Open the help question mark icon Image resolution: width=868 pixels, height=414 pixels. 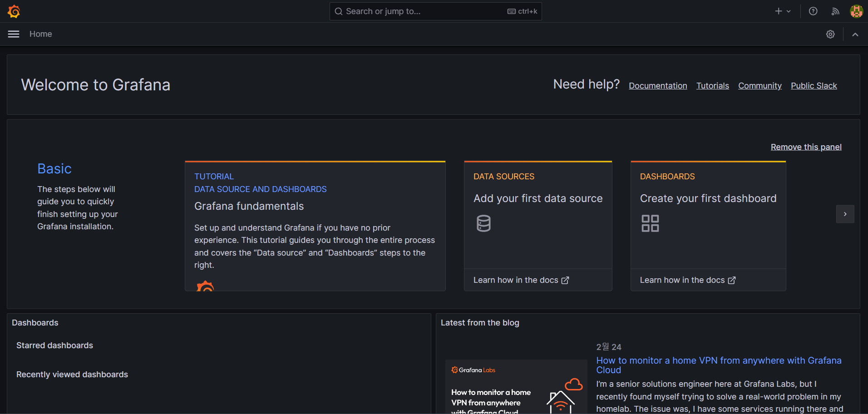tap(813, 11)
